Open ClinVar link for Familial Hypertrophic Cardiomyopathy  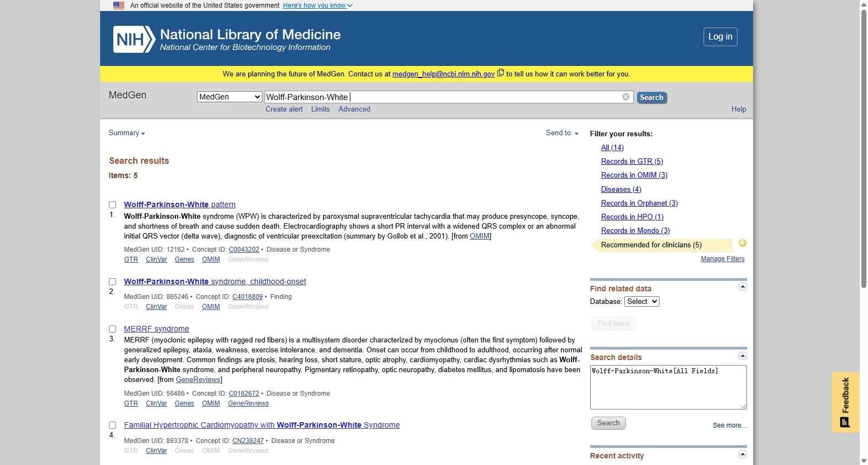click(x=156, y=451)
